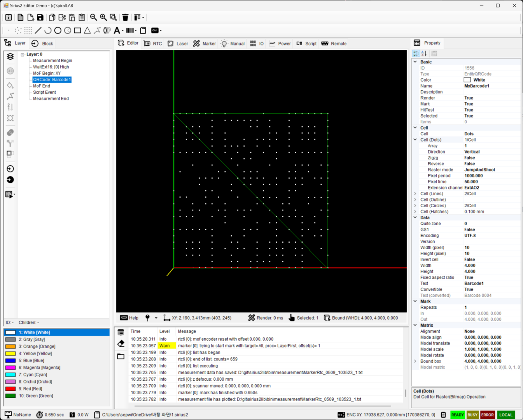Click the red ERROR status button
This screenshot has width=523, height=420.
tap(487, 415)
